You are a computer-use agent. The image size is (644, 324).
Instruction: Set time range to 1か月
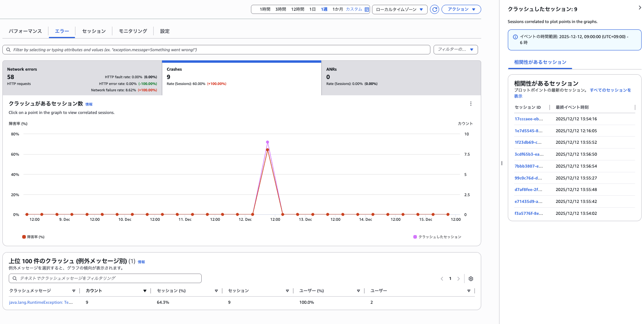point(337,10)
